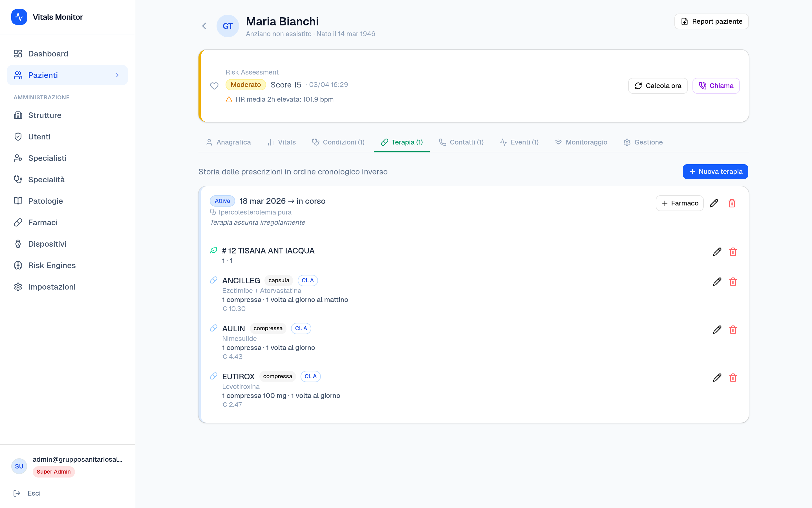Edit the therapy started 18 mar 2026
Screen dimensions: 812x508
pyautogui.click(x=714, y=203)
